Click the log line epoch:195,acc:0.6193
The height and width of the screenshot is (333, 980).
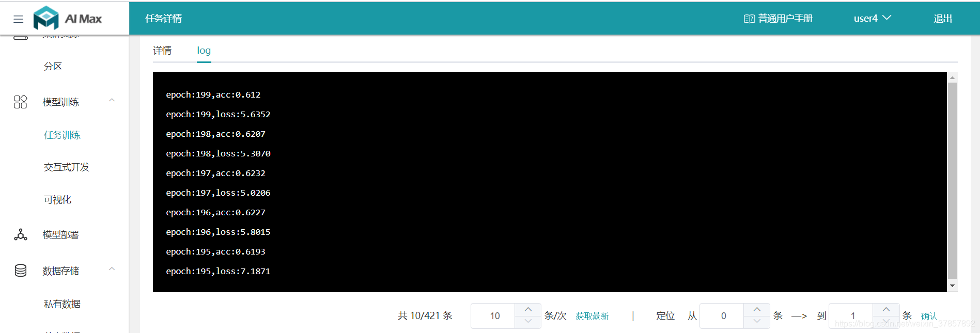[x=215, y=251]
